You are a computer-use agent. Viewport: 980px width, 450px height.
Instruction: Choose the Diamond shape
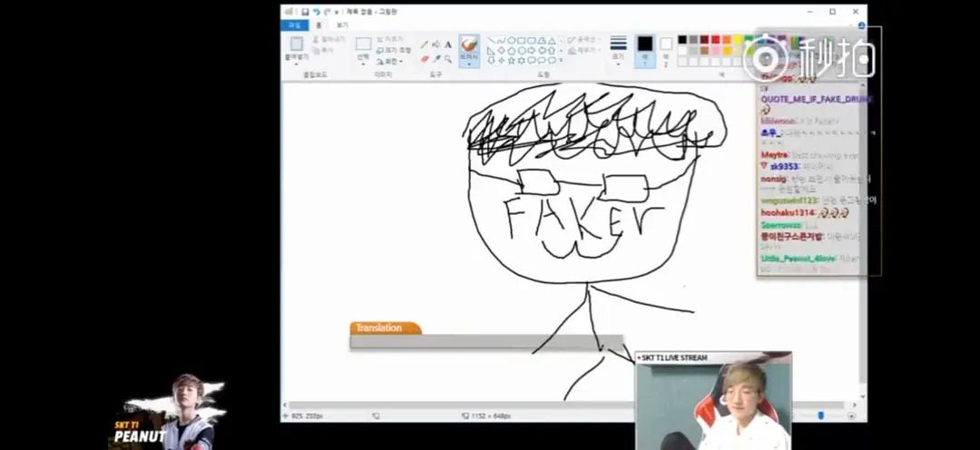pyautogui.click(x=501, y=51)
